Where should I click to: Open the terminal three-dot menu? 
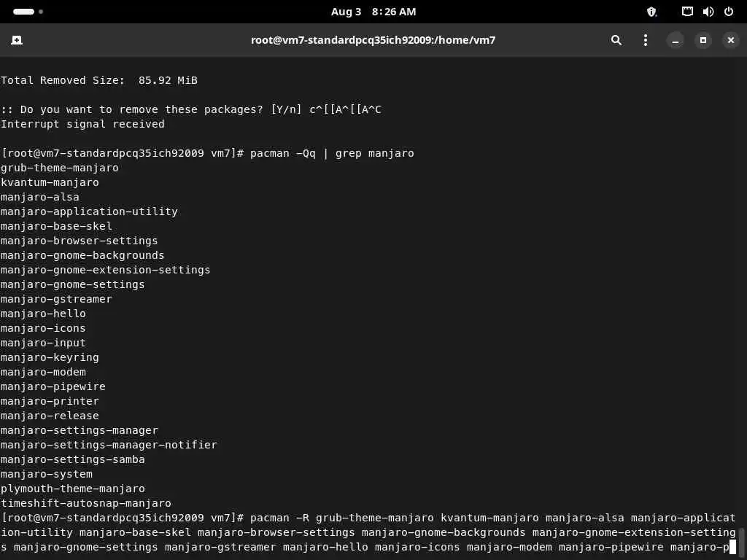point(645,40)
